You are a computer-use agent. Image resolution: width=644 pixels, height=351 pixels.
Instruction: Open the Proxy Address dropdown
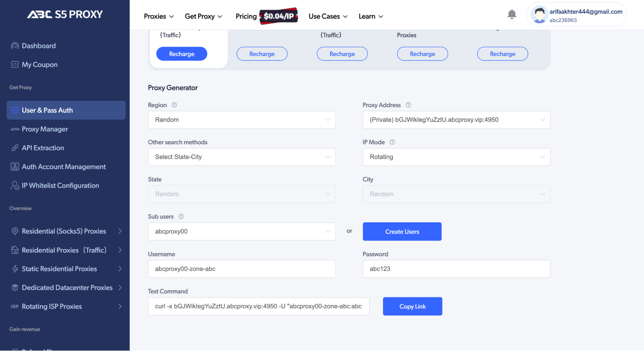point(456,120)
